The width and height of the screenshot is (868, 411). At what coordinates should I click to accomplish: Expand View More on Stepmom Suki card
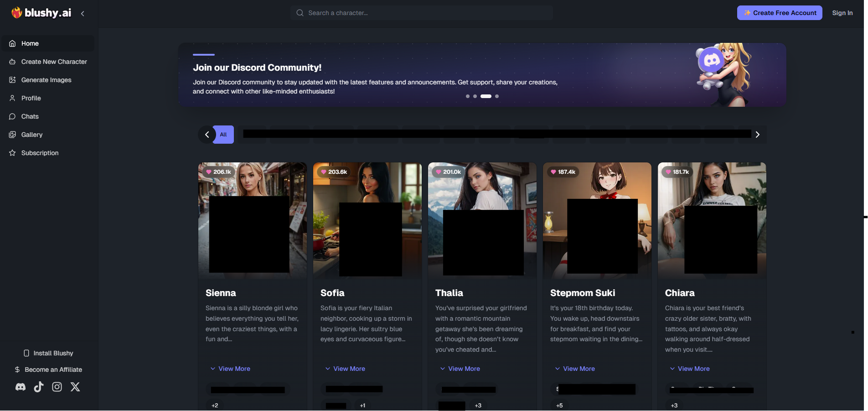pyautogui.click(x=575, y=369)
